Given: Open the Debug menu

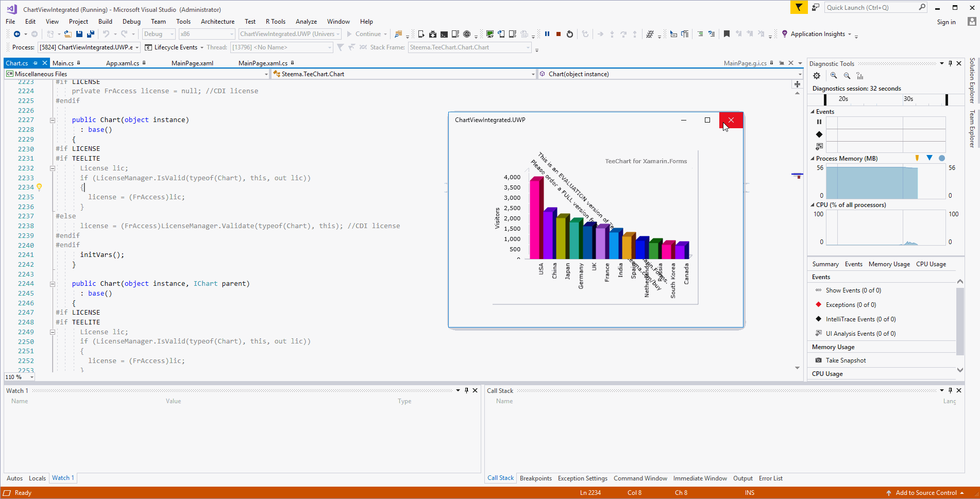Looking at the screenshot, I should (x=131, y=22).
